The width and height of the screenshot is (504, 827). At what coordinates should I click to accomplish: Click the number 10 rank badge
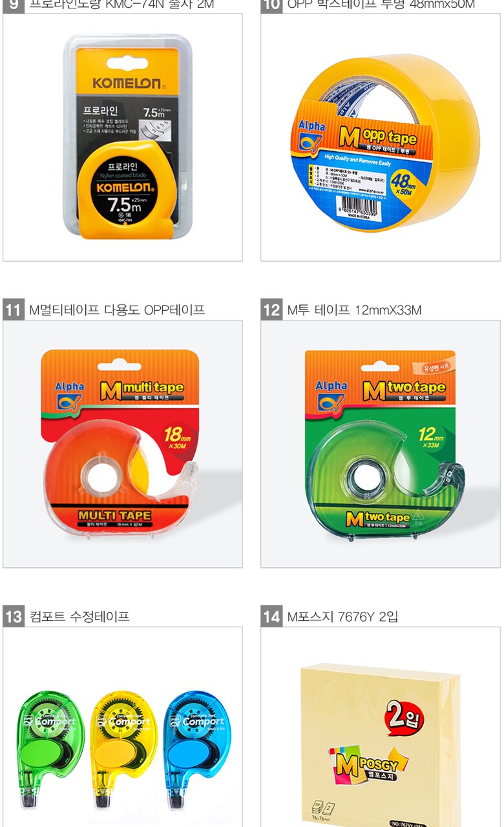pos(271,5)
